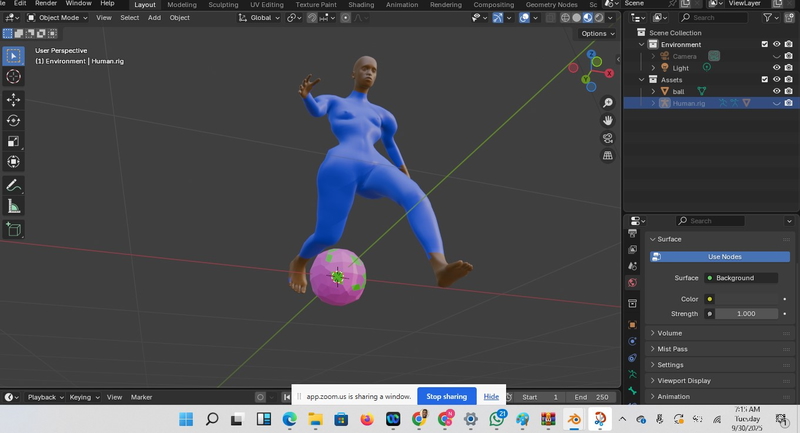Open the Object Mode dropdown
Viewport: 800px width, 433px height.
[58, 17]
